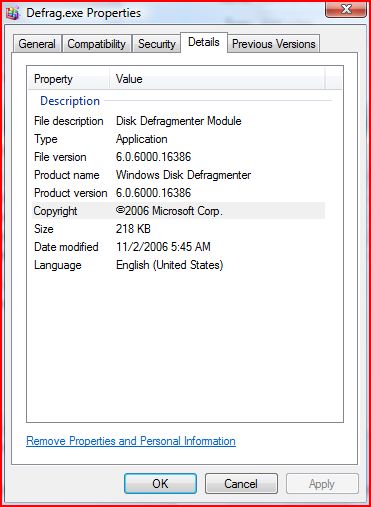Click the ©2006 Microsoft Corp. value

pos(169,211)
